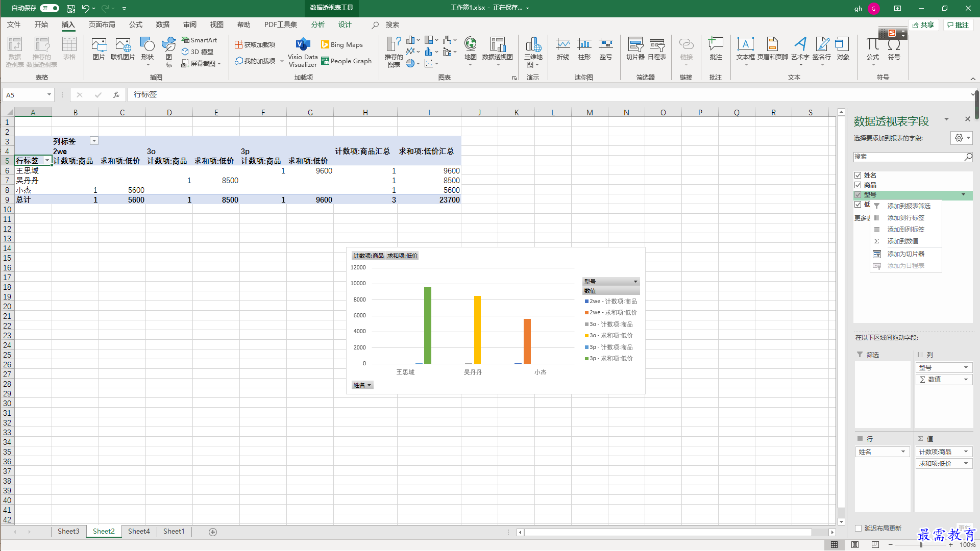Close the PivotTable Fields pane

[967, 119]
